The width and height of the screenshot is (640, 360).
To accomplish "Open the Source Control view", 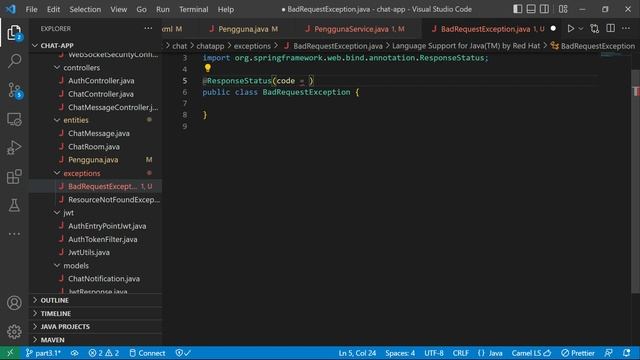I will click(14, 90).
